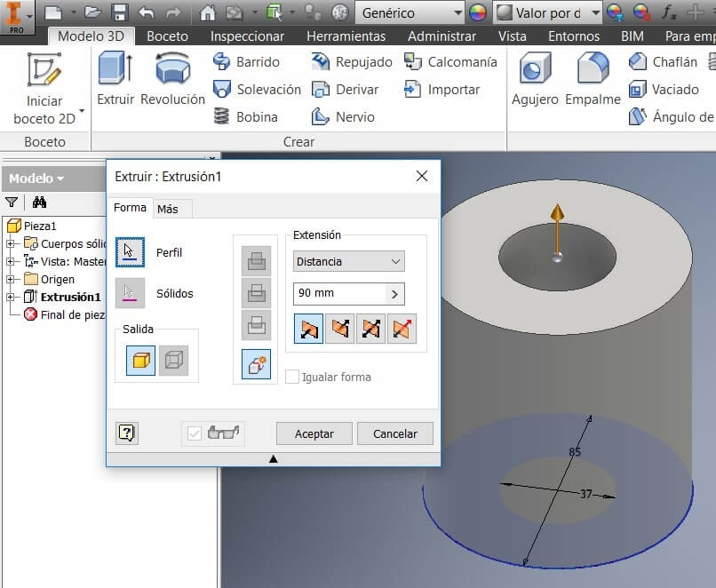Image resolution: width=716 pixels, height=588 pixels.
Task: Open Iniciar boceto 2D dropdown arrow
Action: (x=82, y=111)
